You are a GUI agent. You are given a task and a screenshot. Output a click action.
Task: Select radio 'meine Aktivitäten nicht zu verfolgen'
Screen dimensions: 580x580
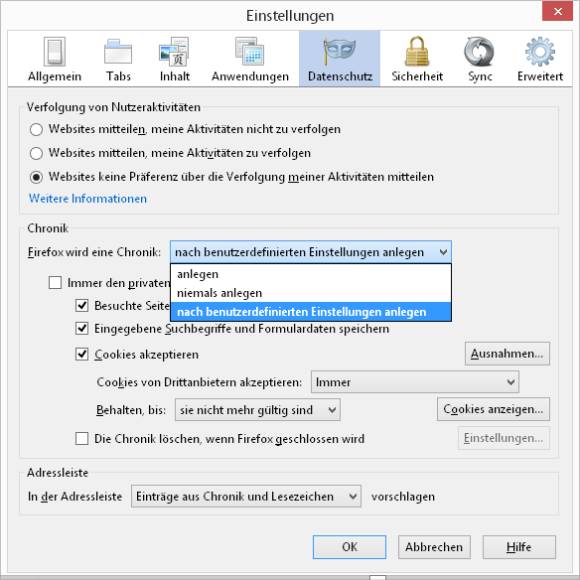[36, 129]
